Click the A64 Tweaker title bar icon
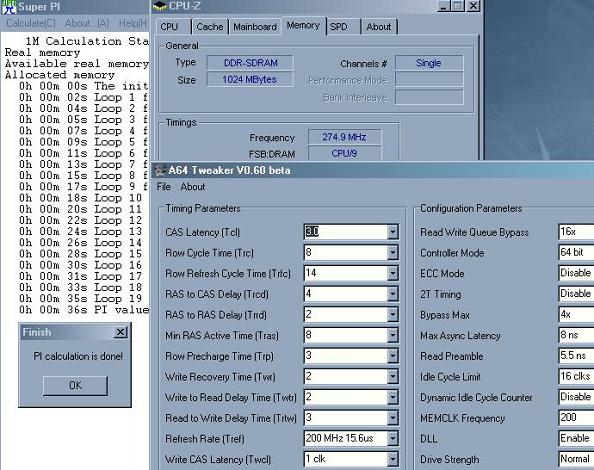This screenshot has width=594, height=470. coord(160,170)
